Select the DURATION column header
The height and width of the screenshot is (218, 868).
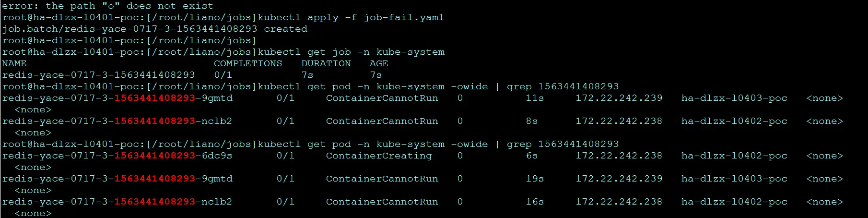tap(326, 63)
